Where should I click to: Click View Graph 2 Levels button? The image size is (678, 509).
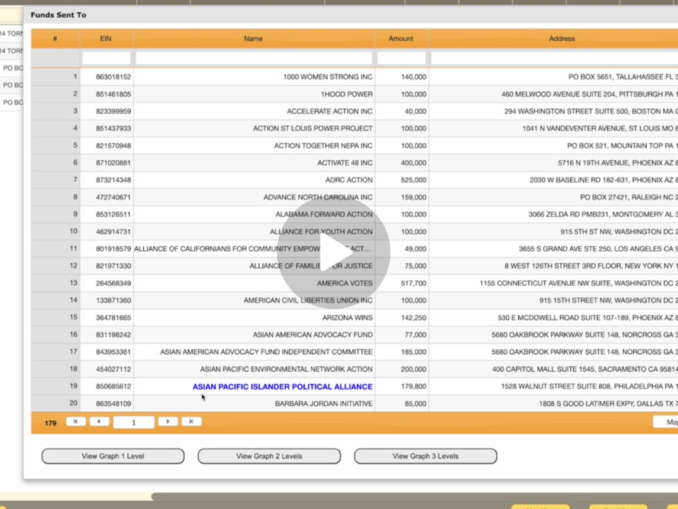pos(269,456)
